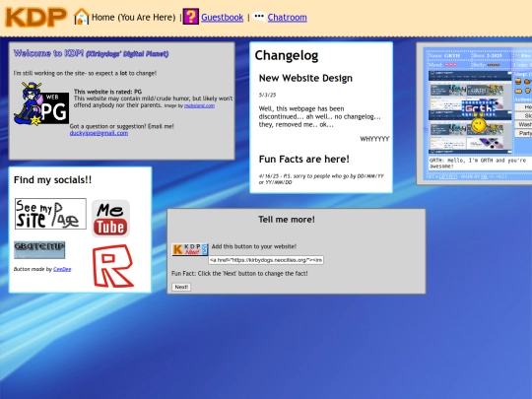Click the New Website Design heading

305,79
